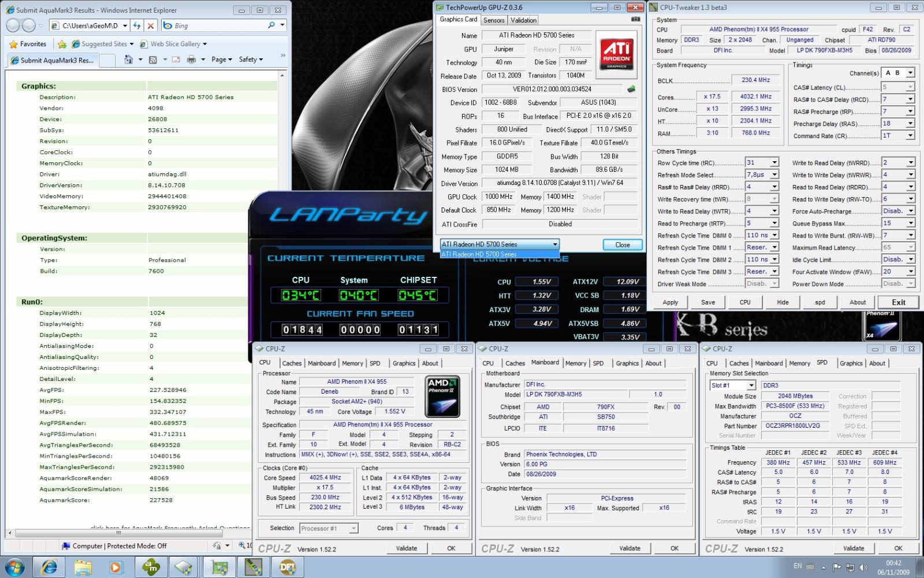Click the green AquaMark taskbar icon
The height and width of the screenshot is (578, 924).
[x=151, y=567]
